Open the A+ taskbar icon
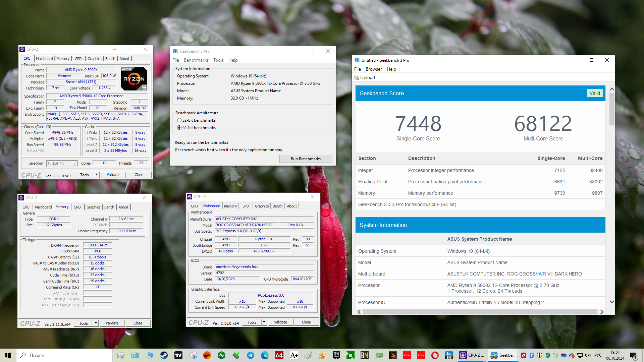 [x=294, y=355]
